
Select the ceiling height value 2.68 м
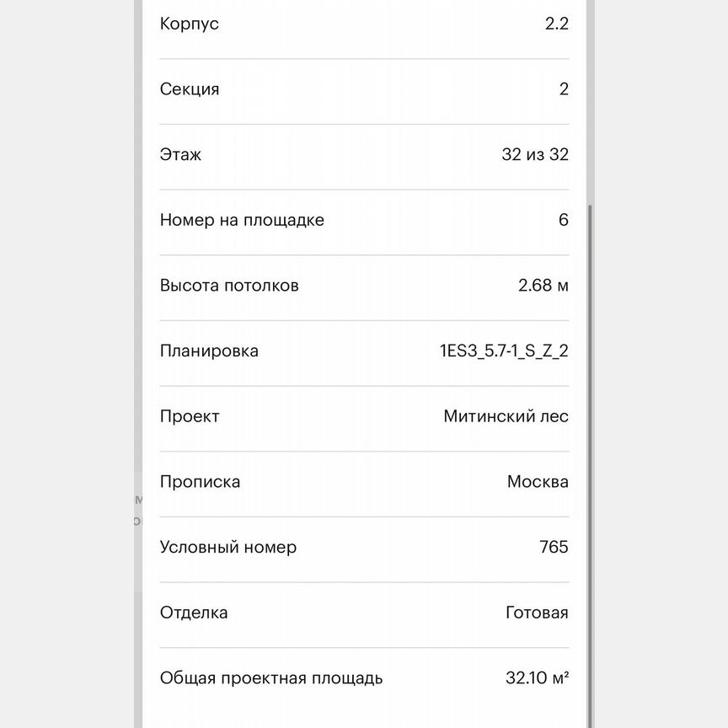click(543, 286)
